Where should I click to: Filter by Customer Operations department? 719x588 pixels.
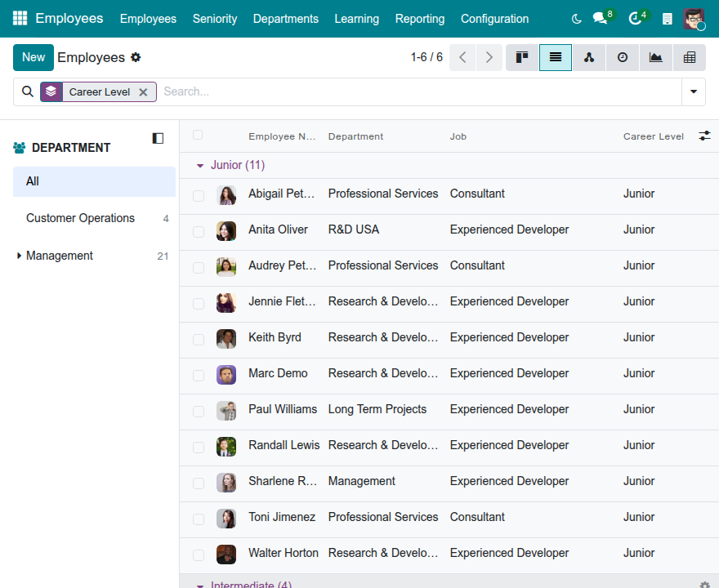point(94,218)
